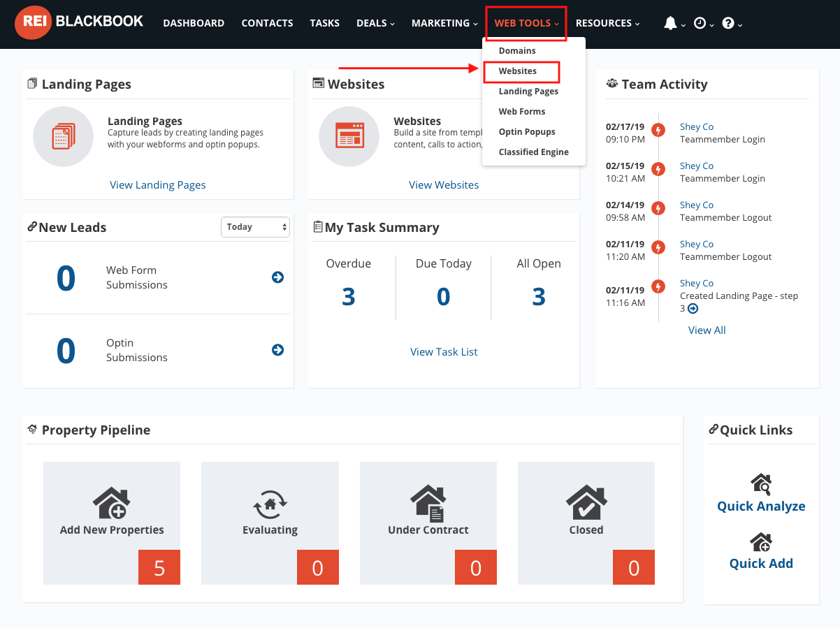Open the New Leads Today dropdown
Screen dimensions: 840x628
[255, 227]
